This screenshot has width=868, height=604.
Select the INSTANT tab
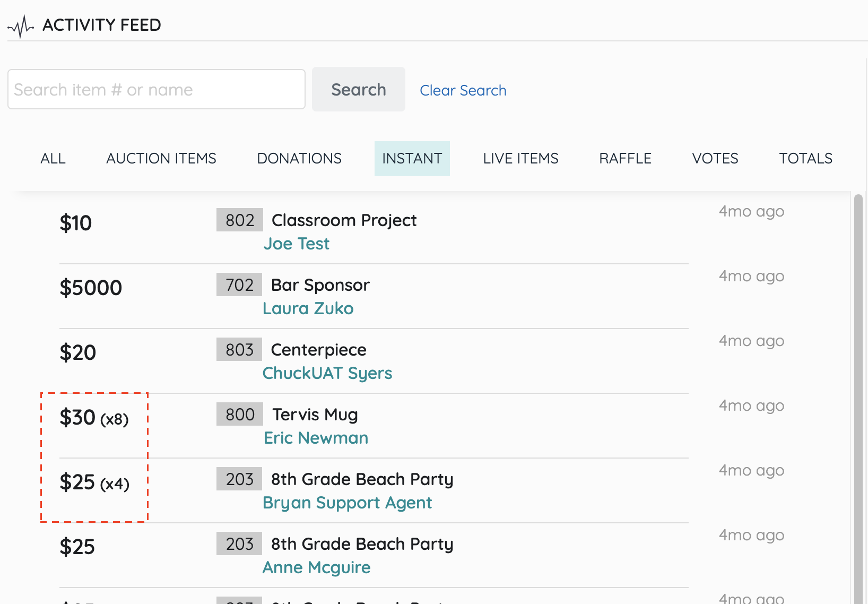point(412,159)
